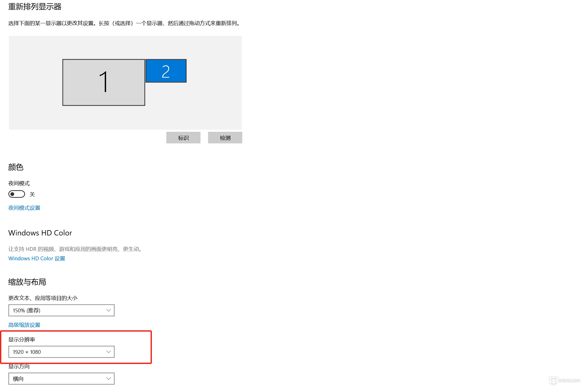This screenshot has width=588, height=391.
Task: Click the resolution input field 1920×1080
Action: [x=62, y=352]
